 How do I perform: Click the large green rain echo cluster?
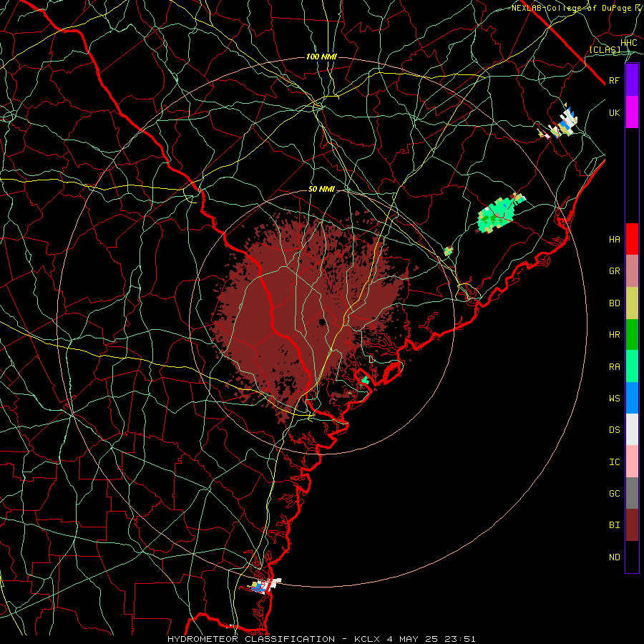[x=498, y=213]
